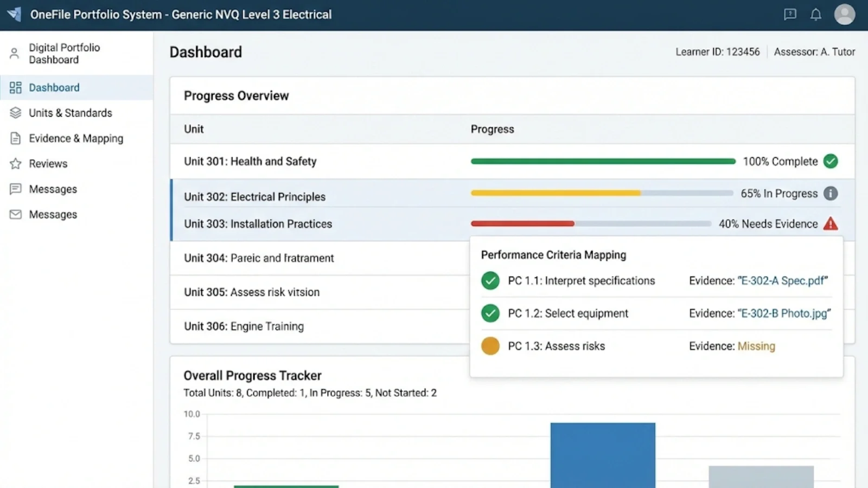Expand Unit 305 Assess risk row
This screenshot has width=868, height=488.
[251, 292]
